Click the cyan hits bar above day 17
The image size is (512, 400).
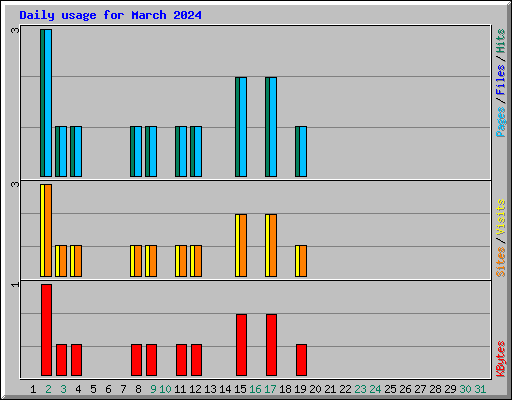point(273,127)
